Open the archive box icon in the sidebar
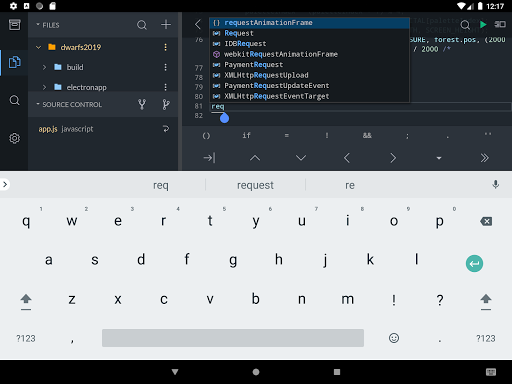Viewport: 512px width, 384px height. click(x=14, y=25)
